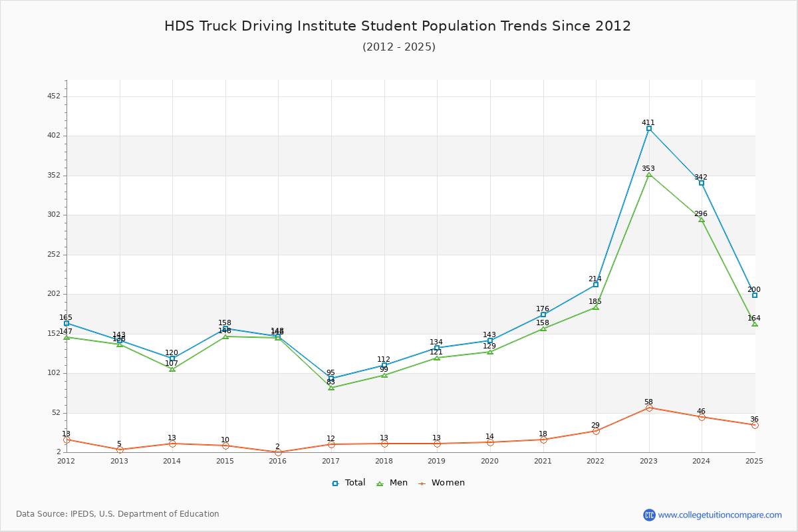Click the CTC logo icon beside the site link
The height and width of the screenshot is (532, 798).
649,515
